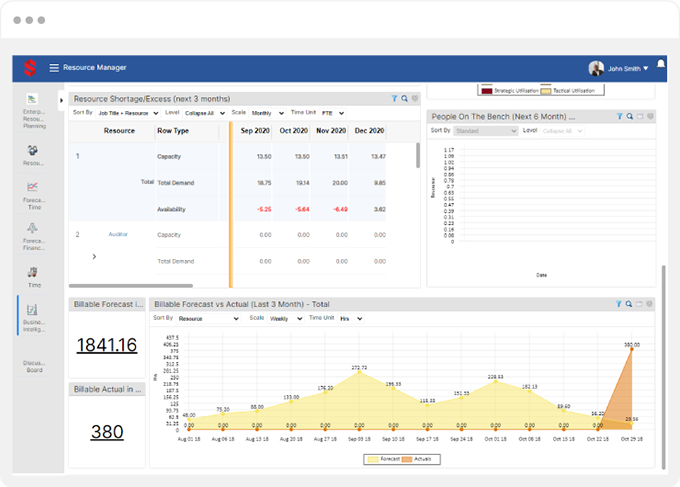Click the Oct 2020 column header
The image size is (680, 487).
294,131
